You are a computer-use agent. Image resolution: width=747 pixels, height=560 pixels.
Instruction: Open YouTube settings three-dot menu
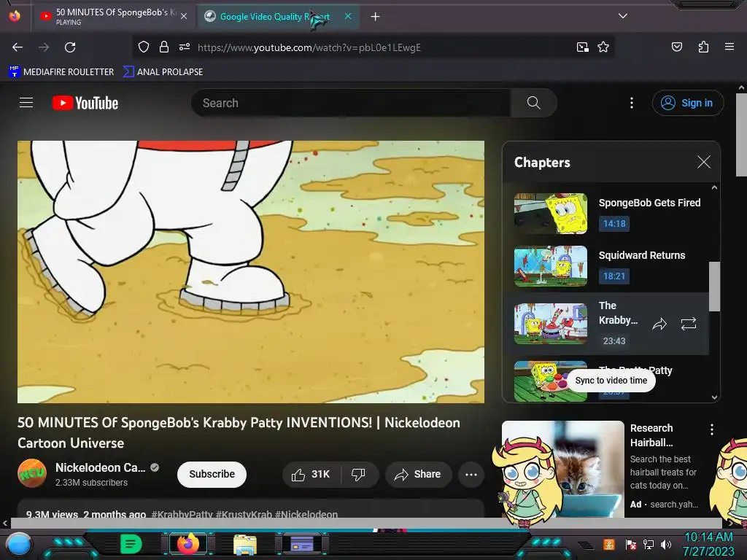click(x=632, y=103)
